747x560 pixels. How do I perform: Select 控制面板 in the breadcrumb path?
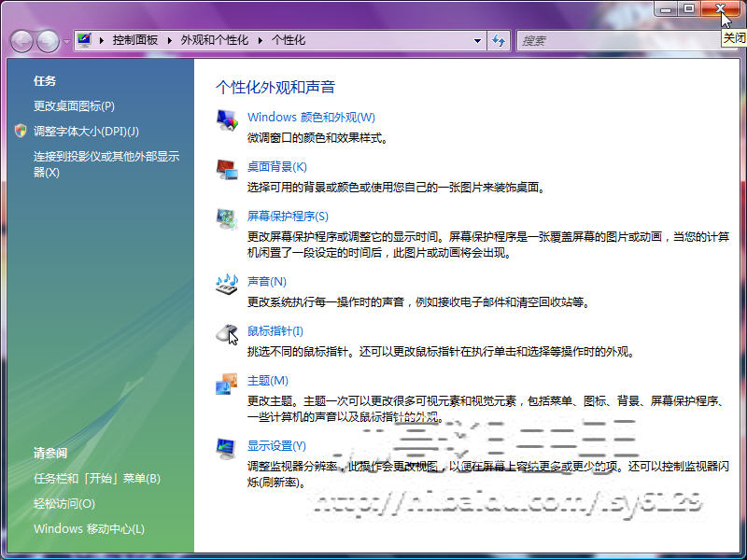click(x=135, y=40)
